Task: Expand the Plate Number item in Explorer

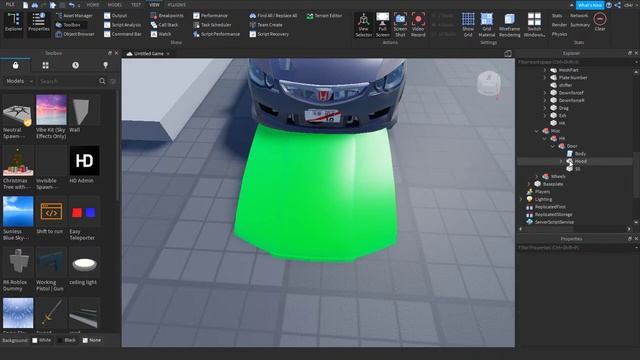Action: (x=544, y=78)
